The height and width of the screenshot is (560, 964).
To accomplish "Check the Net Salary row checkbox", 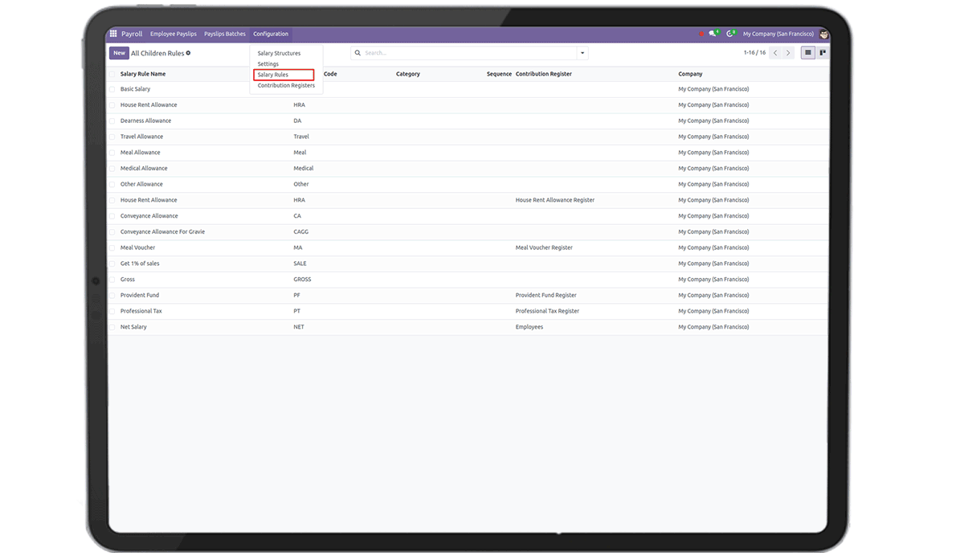I will click(x=112, y=327).
